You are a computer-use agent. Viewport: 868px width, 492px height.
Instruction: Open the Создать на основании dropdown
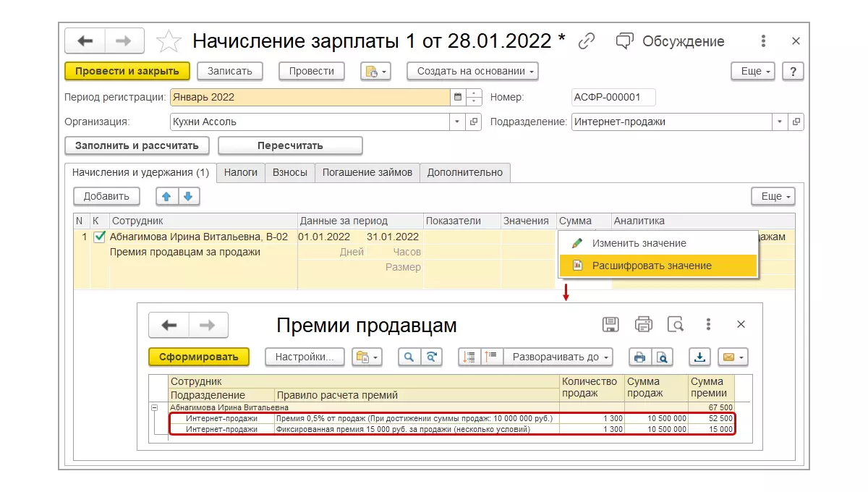pyautogui.click(x=473, y=71)
